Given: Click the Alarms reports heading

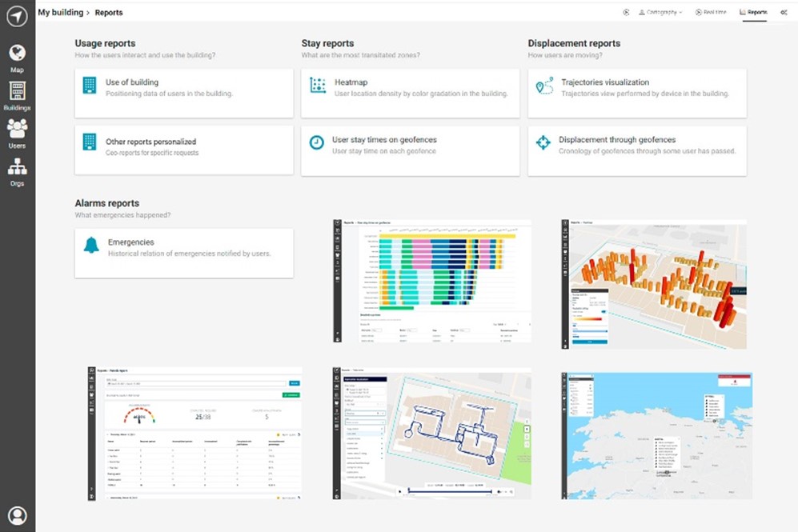Looking at the screenshot, I should (x=107, y=203).
